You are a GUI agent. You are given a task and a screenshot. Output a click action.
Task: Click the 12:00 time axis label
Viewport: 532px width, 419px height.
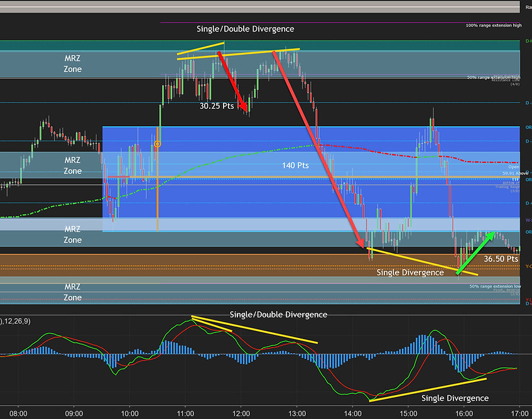241,413
